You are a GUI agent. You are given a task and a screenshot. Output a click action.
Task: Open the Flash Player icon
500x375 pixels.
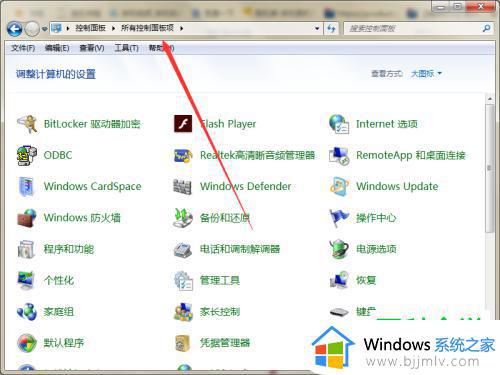tap(183, 124)
